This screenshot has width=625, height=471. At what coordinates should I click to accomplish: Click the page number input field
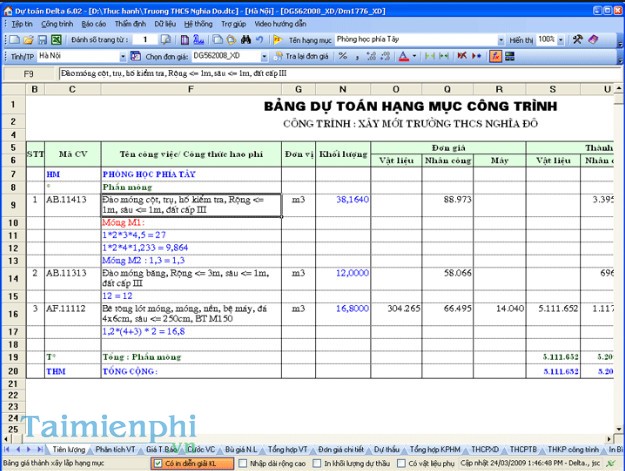(145, 39)
